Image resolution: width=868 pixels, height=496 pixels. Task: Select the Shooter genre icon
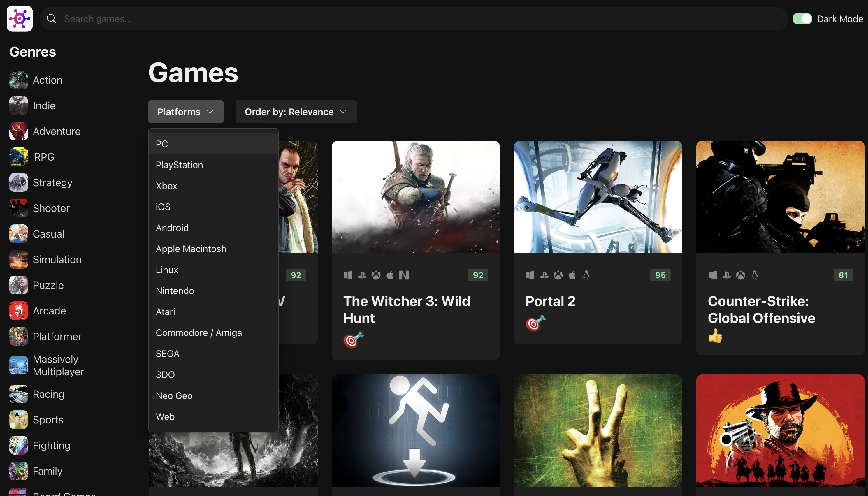click(x=18, y=208)
